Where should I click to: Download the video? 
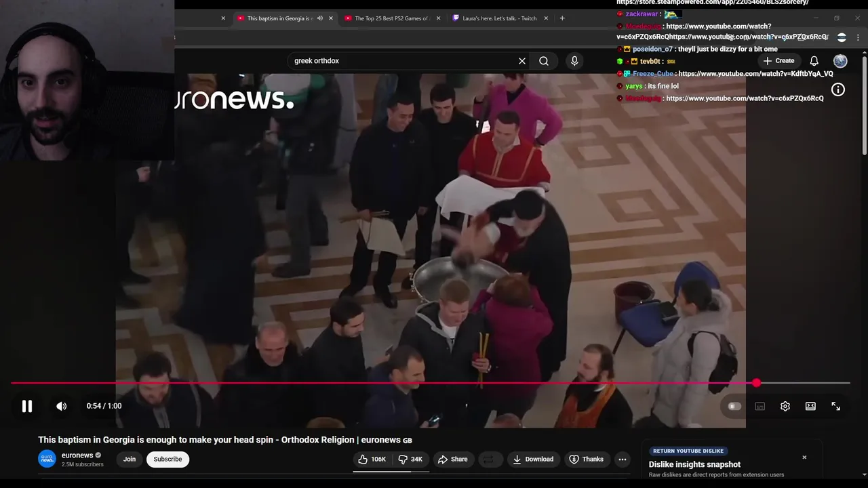tap(533, 459)
